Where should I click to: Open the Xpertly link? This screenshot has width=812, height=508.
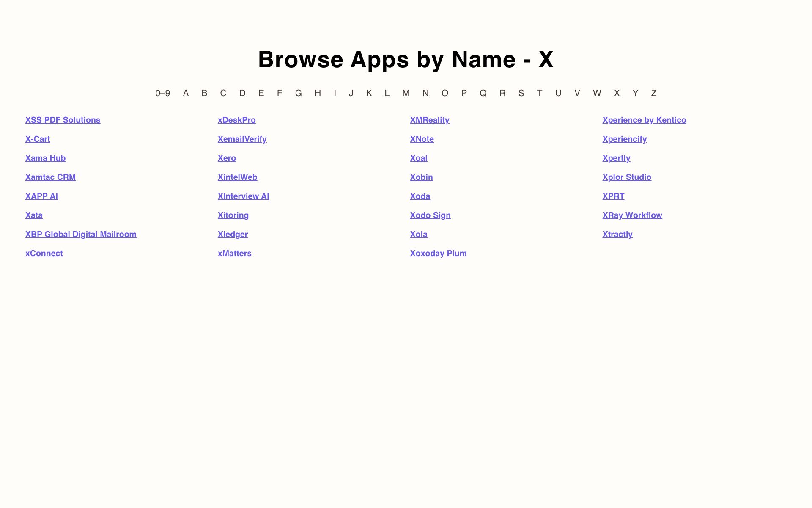click(x=616, y=158)
